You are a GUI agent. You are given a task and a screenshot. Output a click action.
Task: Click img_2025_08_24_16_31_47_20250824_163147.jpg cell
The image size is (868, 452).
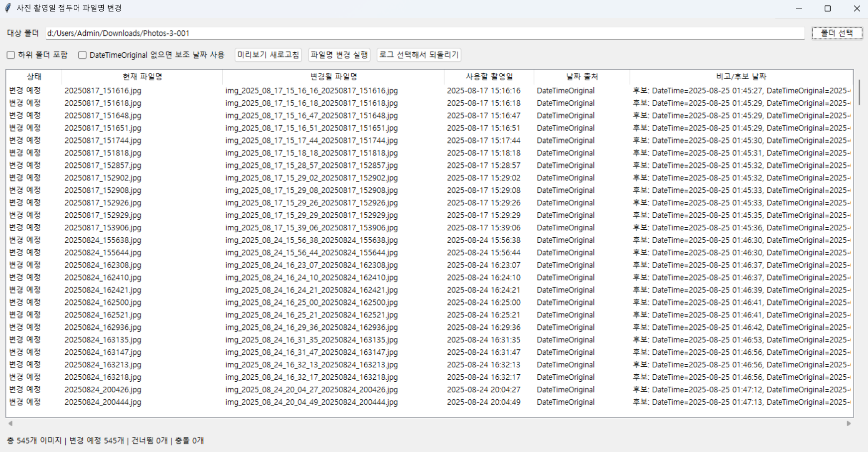click(x=311, y=352)
